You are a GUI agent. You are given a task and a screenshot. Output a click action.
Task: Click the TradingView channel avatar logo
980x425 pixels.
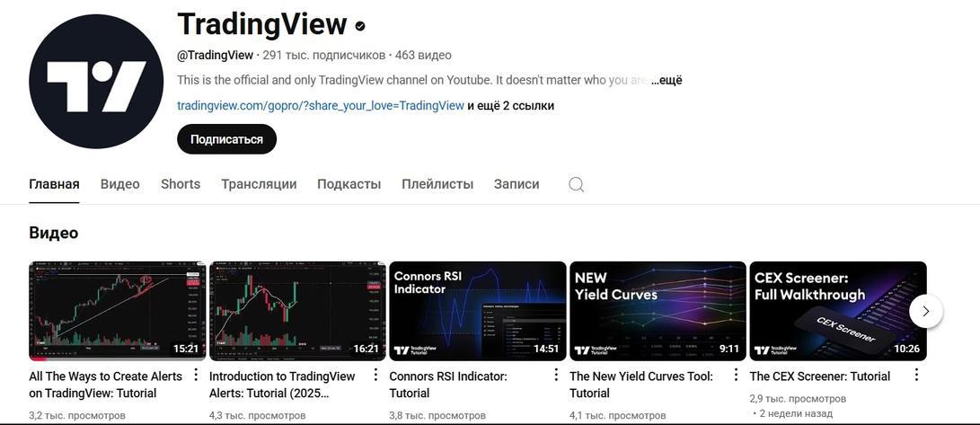[95, 81]
